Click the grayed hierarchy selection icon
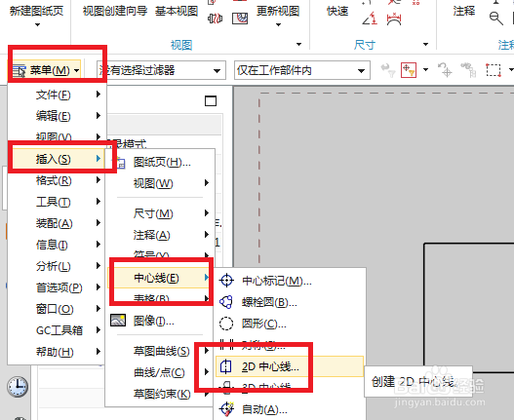Screen dimensions: 514x420 click(x=468, y=70)
